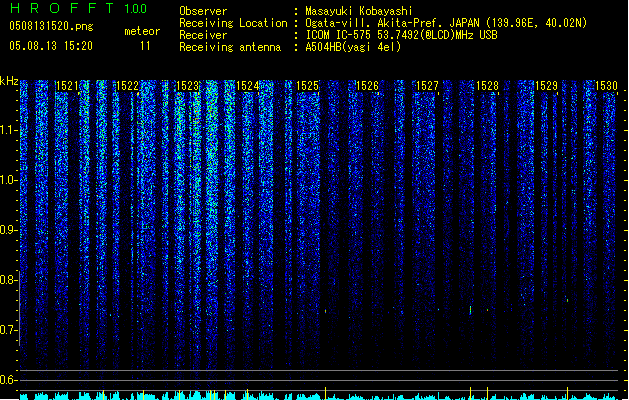This screenshot has width=629, height=400.
Task: Click the Receiver label
Action: [x=203, y=35]
